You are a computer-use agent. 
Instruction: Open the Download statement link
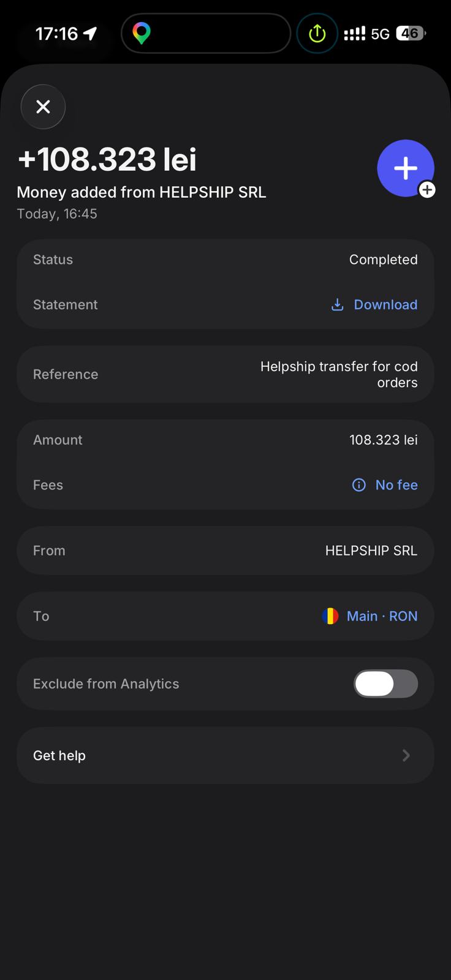click(385, 304)
